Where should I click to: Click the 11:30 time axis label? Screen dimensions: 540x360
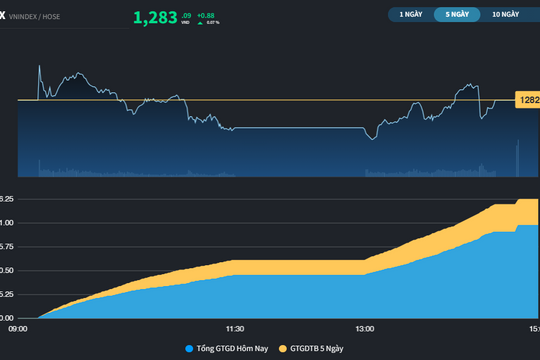(235, 329)
